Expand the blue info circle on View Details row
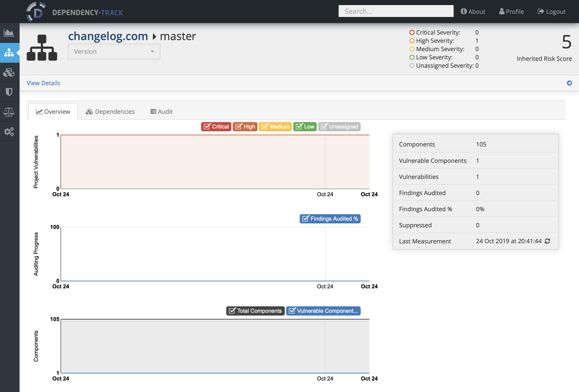Viewport: 579px width, 392px height. (569, 83)
